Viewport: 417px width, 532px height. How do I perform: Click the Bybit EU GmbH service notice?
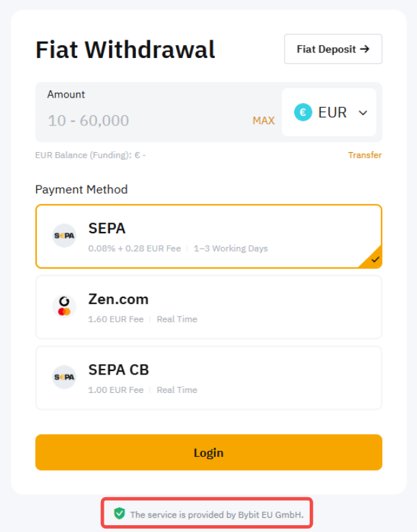pyautogui.click(x=216, y=514)
